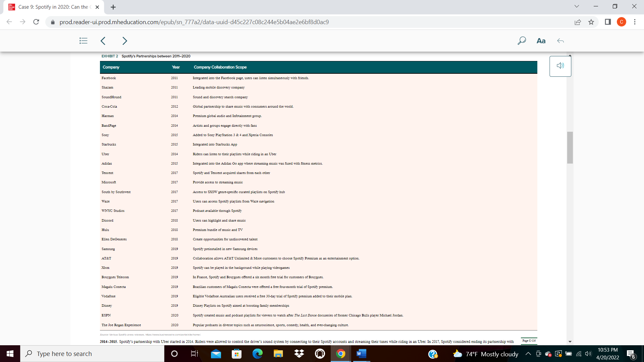Open File Explorer from taskbar
The height and width of the screenshot is (362, 644).
278,354
